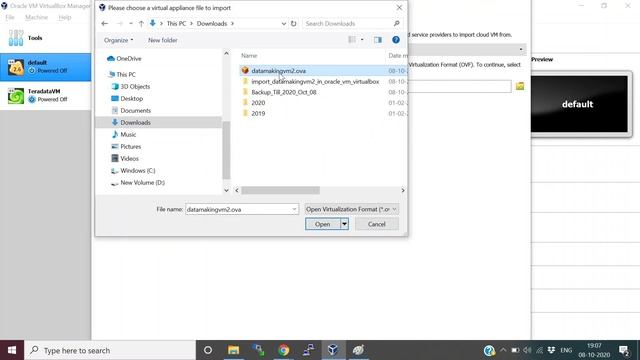Click the Cancel button

[376, 224]
